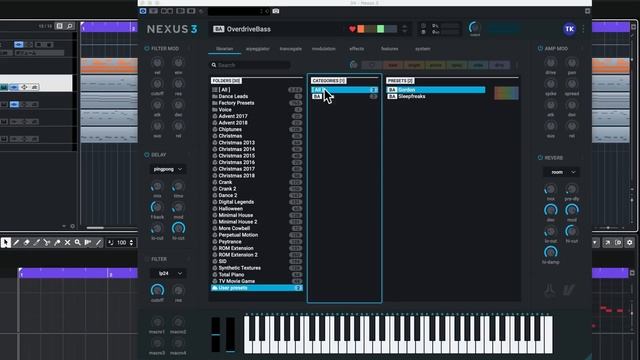This screenshot has width=640, height=360.
Task: Select the arrow object selection tool in DAW
Action: (6, 243)
